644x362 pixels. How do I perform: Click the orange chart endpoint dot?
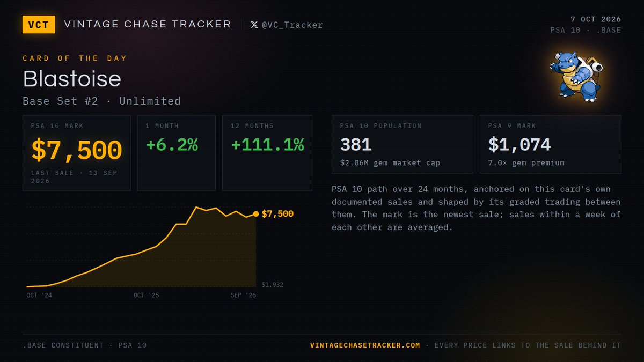pos(255,214)
